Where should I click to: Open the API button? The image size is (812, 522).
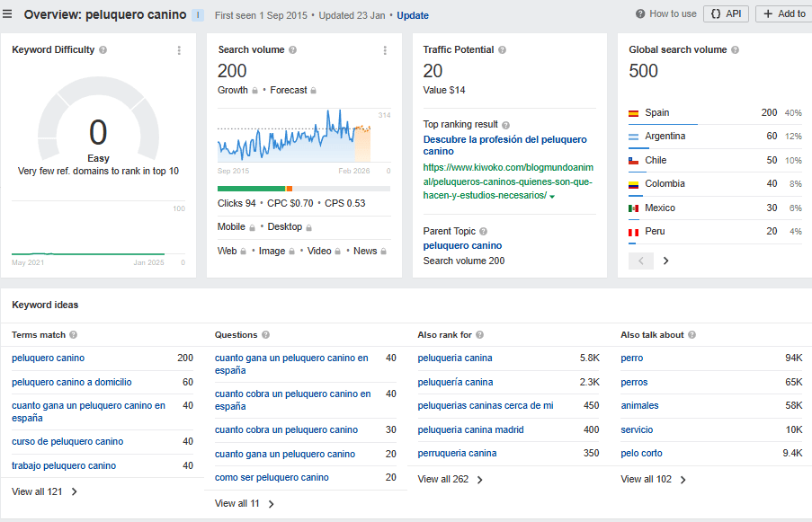tap(726, 13)
